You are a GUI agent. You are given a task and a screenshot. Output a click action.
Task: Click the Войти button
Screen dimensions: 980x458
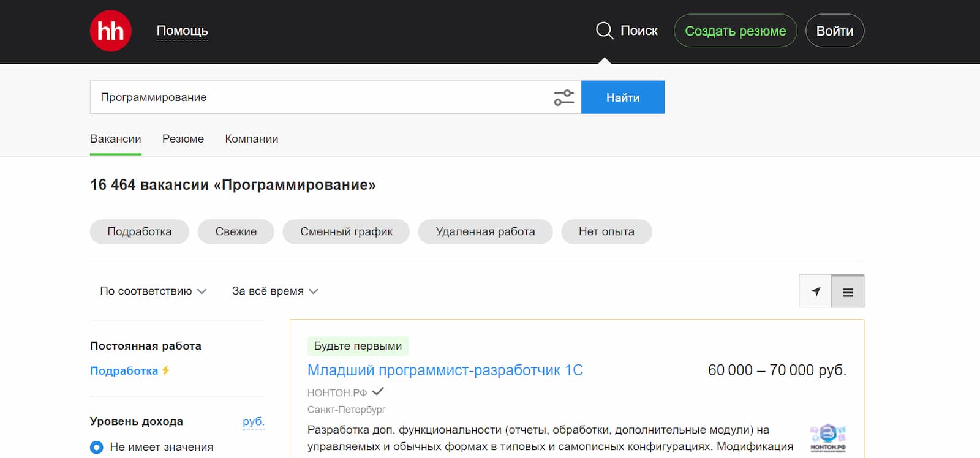[x=835, y=31]
